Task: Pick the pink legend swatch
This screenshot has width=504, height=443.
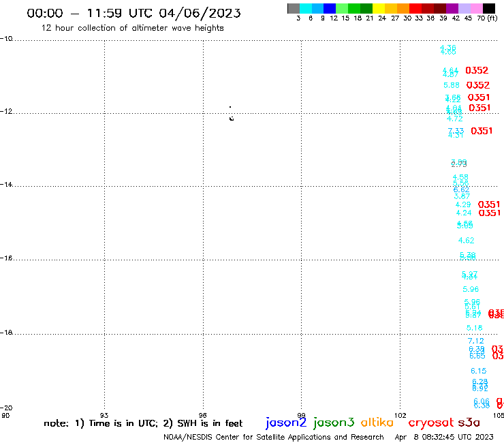Action: click(476, 8)
